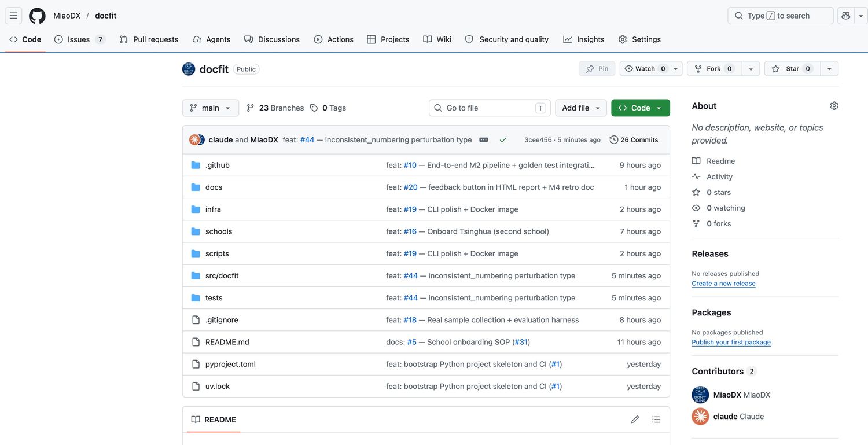
Task: Open the README.md file
Action: click(227, 342)
